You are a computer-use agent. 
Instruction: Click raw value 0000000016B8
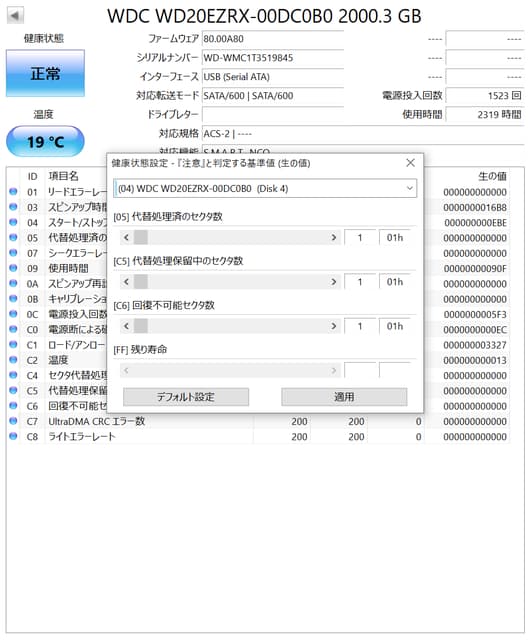[475, 207]
